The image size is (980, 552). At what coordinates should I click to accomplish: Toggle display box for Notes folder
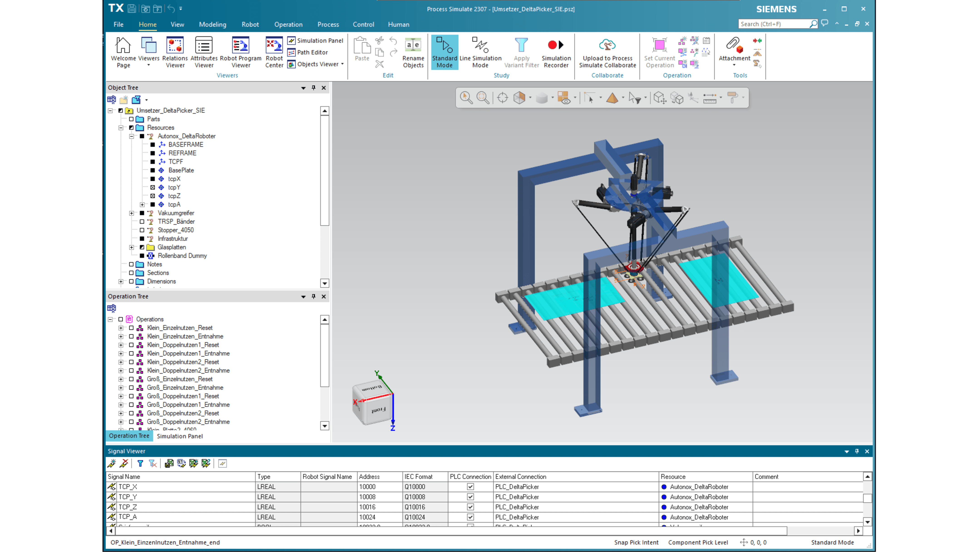131,264
